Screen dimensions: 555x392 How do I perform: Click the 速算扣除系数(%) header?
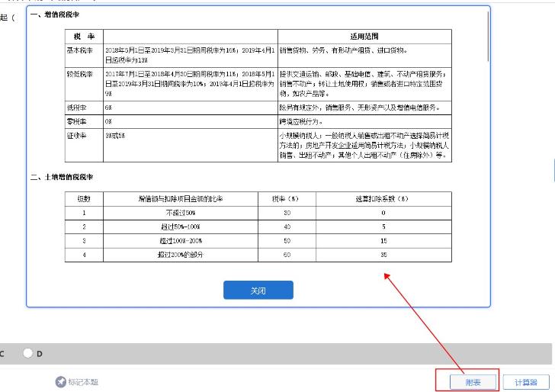[x=383, y=198]
